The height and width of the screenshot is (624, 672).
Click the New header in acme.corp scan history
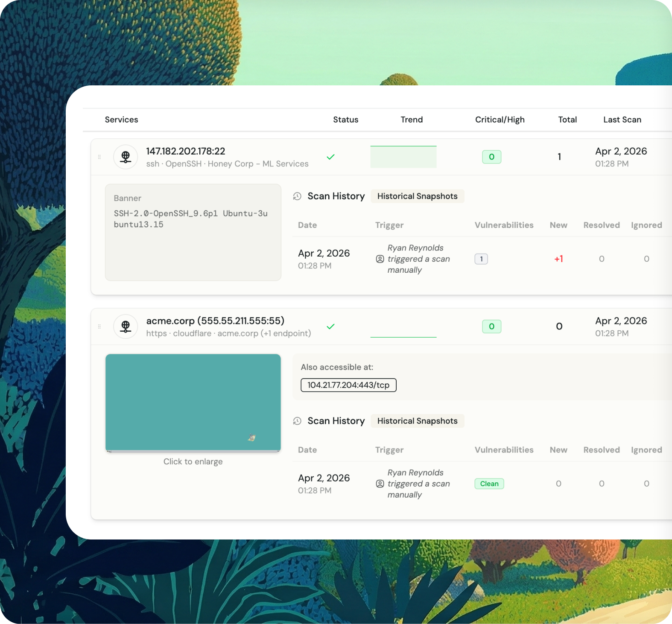pyautogui.click(x=558, y=450)
